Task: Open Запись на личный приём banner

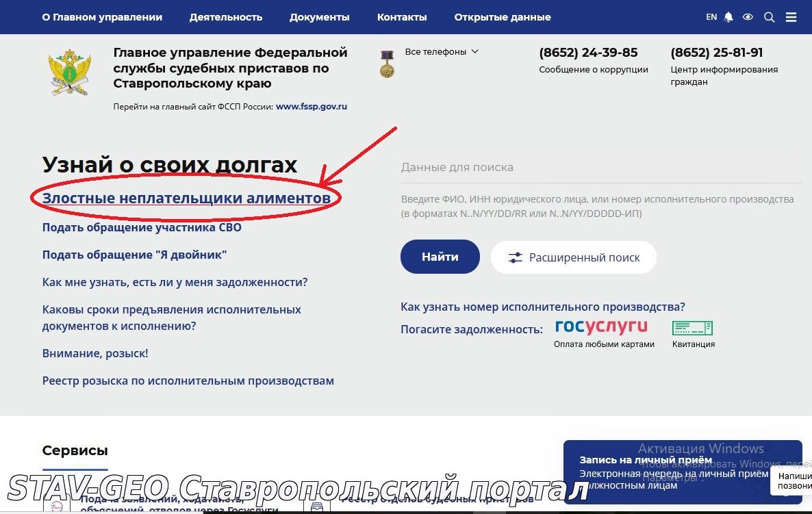Action: click(683, 472)
